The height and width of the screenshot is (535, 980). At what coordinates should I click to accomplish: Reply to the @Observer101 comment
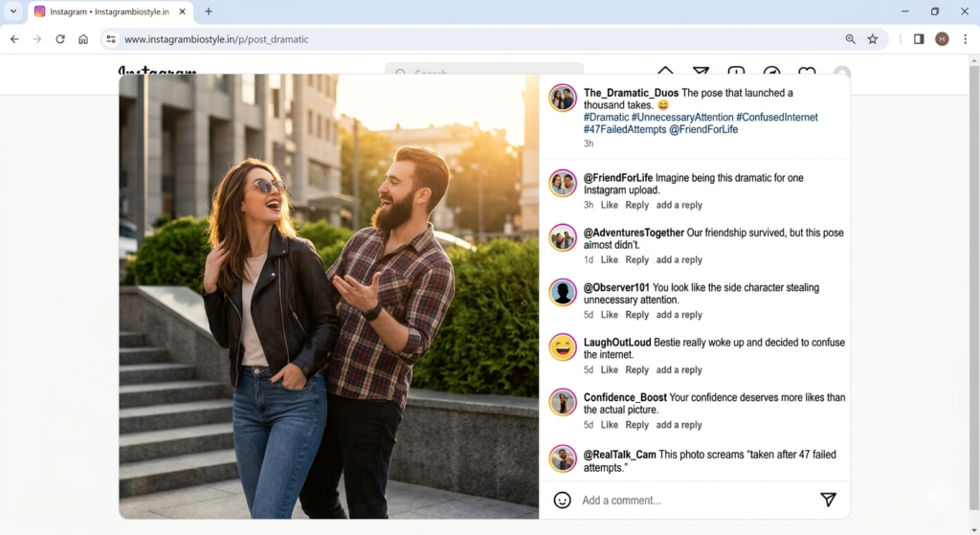tap(636, 315)
